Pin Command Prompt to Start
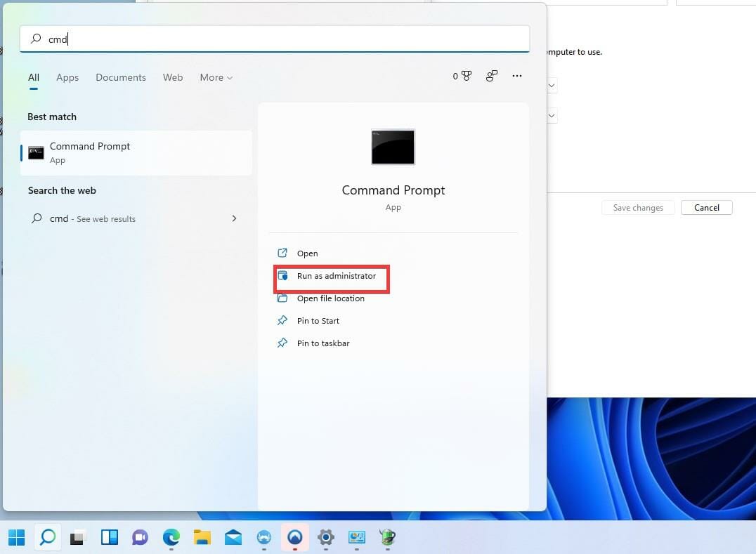 (x=318, y=320)
